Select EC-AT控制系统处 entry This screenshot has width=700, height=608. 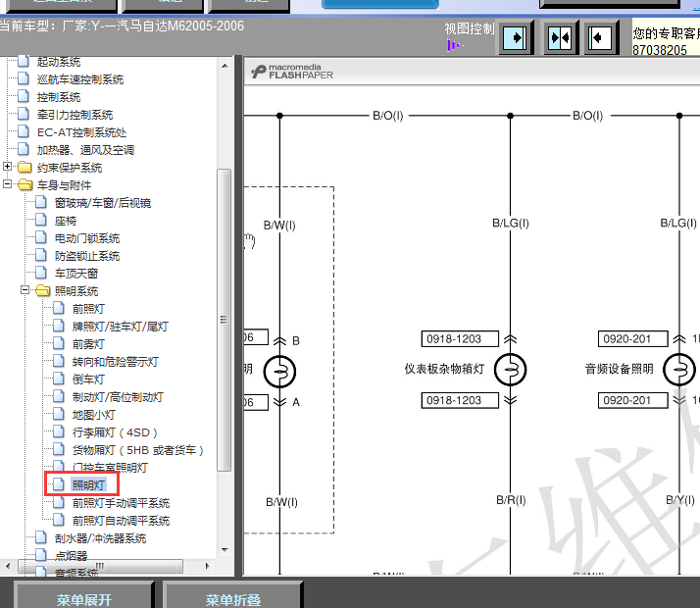point(81,132)
